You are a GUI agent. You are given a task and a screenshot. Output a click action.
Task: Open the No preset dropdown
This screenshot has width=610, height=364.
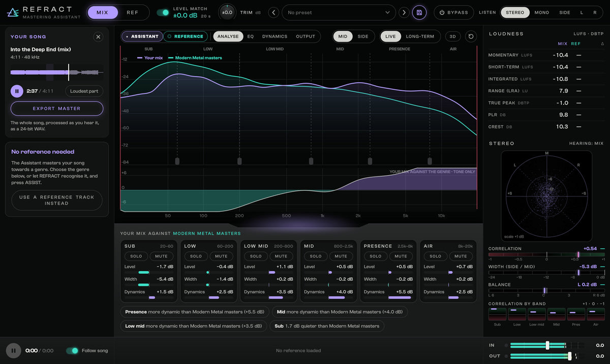click(x=339, y=12)
